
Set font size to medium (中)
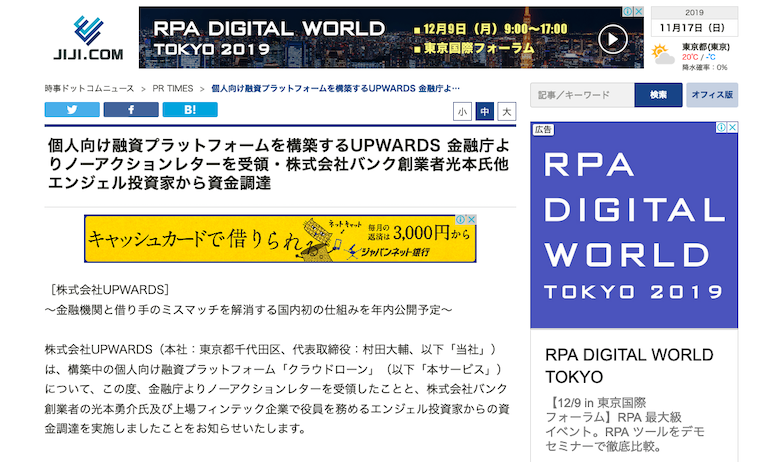(x=485, y=111)
